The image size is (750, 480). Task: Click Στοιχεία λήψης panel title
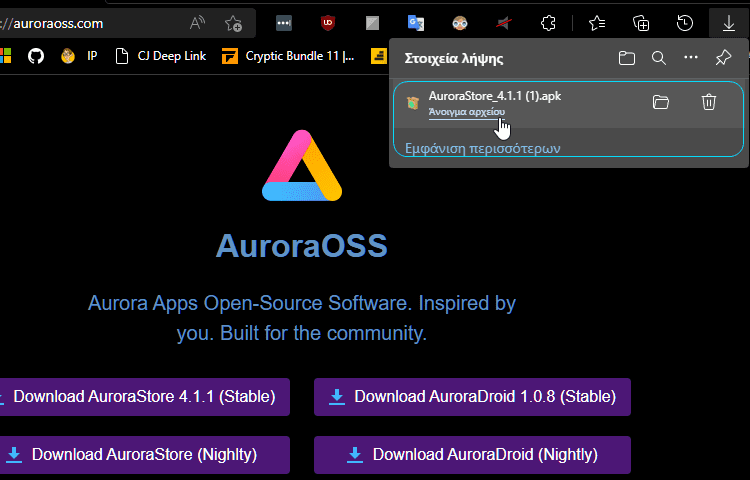click(453, 59)
